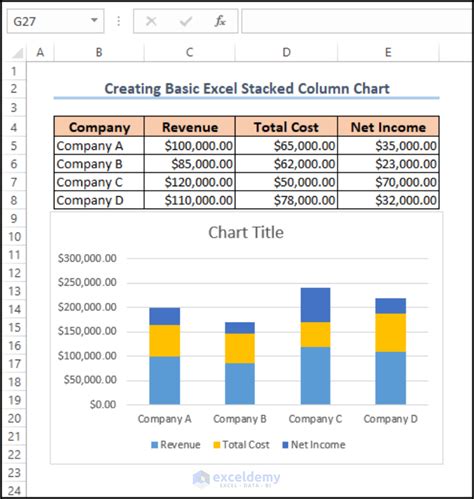Click the Enter checkmark formula icon
Image resolution: width=474 pixels, height=499 pixels.
(185, 21)
